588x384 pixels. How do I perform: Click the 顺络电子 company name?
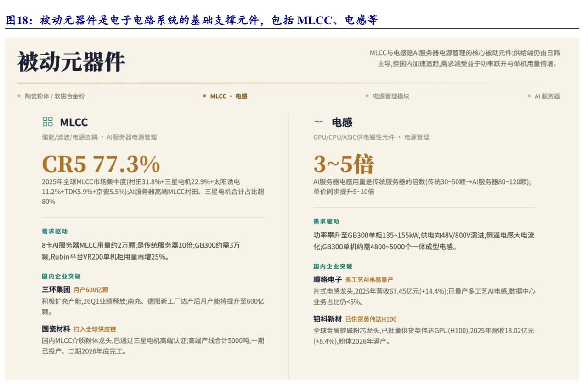328,279
